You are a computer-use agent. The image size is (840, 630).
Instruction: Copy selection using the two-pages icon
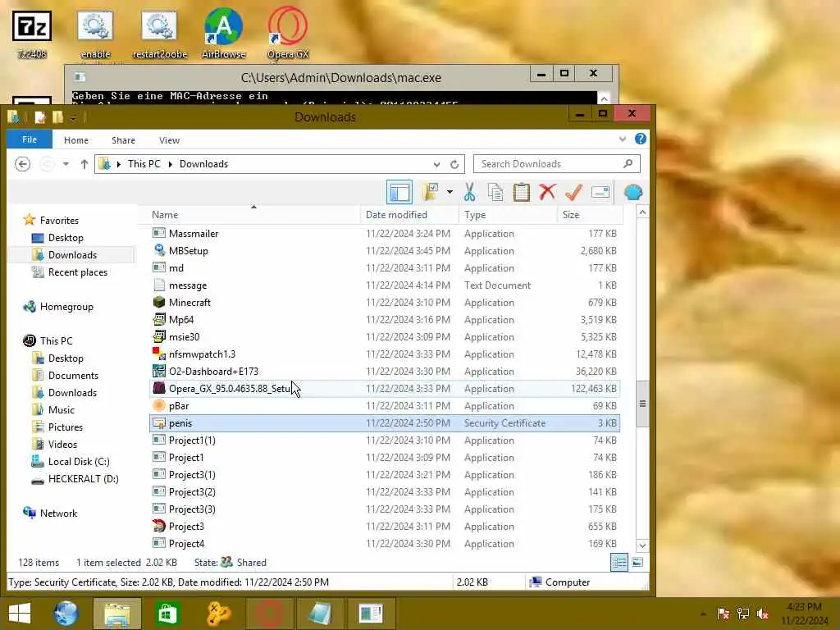(x=495, y=192)
